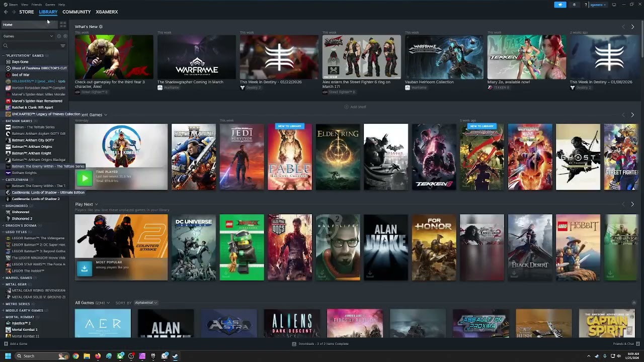The height and width of the screenshot is (362, 644).
Task: Open the Alan Wake cover in Play Next
Action: pos(386,247)
